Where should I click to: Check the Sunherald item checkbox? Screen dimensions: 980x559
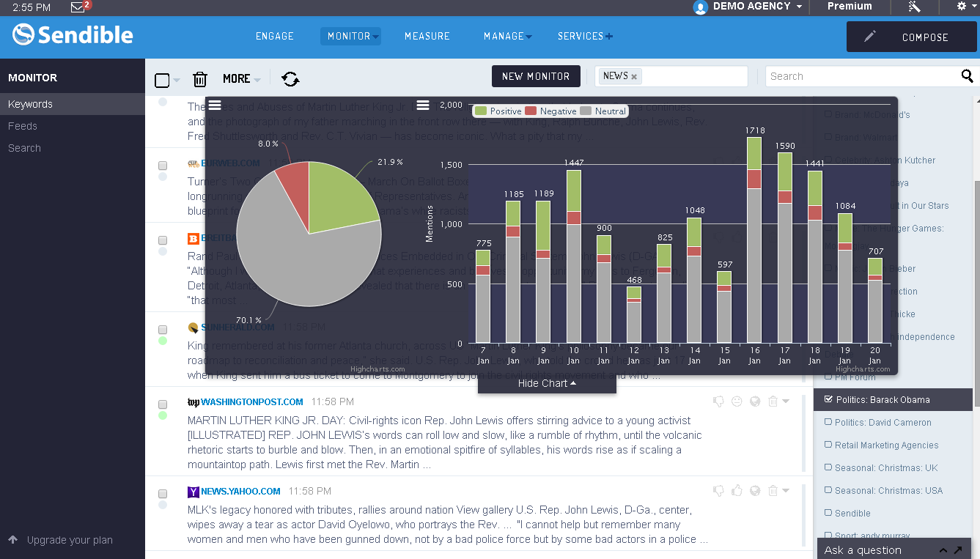click(x=163, y=330)
